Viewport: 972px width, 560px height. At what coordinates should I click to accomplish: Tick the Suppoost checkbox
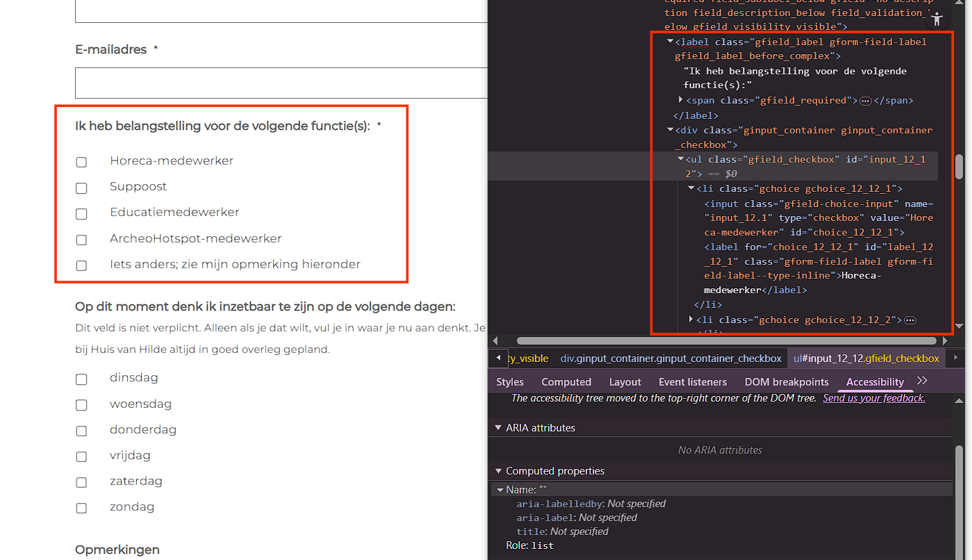(81, 188)
